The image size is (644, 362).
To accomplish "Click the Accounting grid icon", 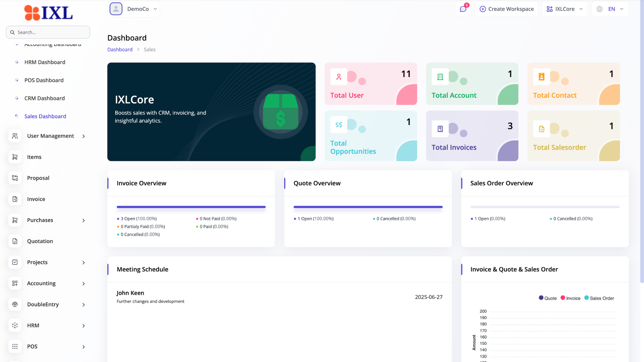I will click(15, 283).
